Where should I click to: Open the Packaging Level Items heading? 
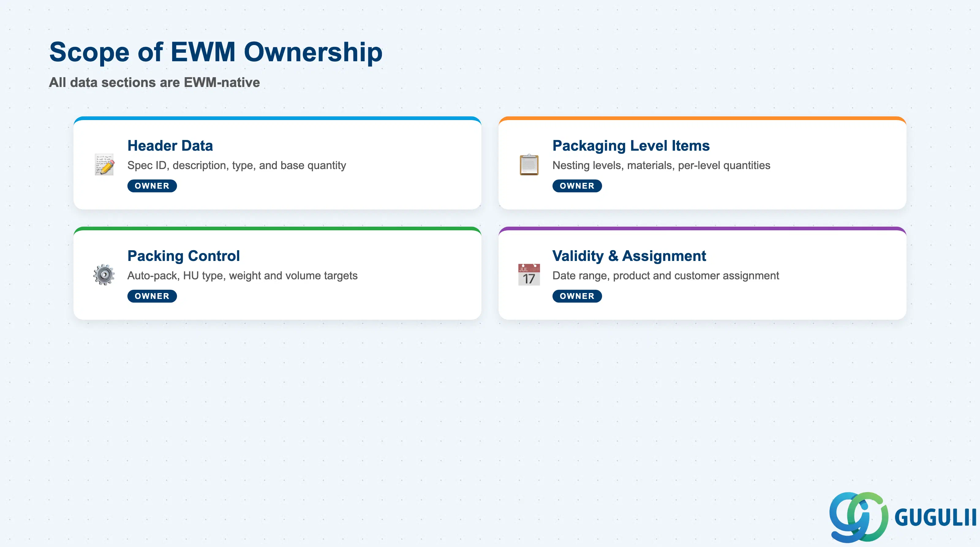click(x=631, y=146)
